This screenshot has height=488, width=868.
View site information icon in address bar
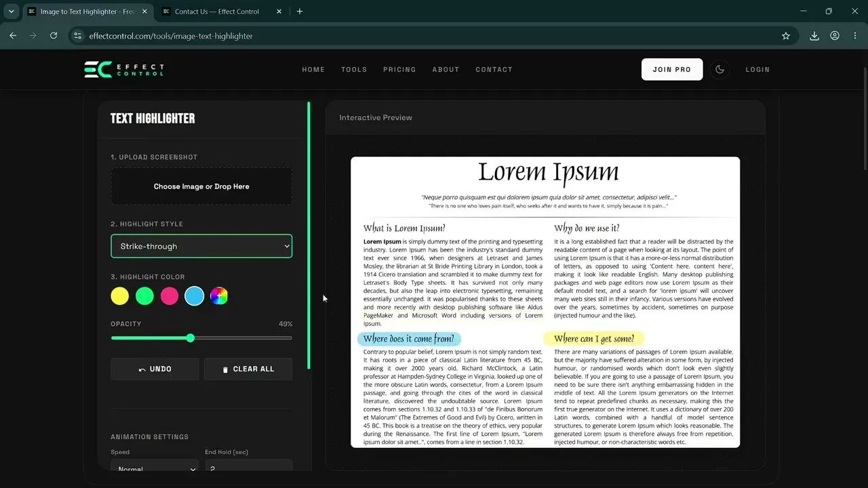[78, 36]
